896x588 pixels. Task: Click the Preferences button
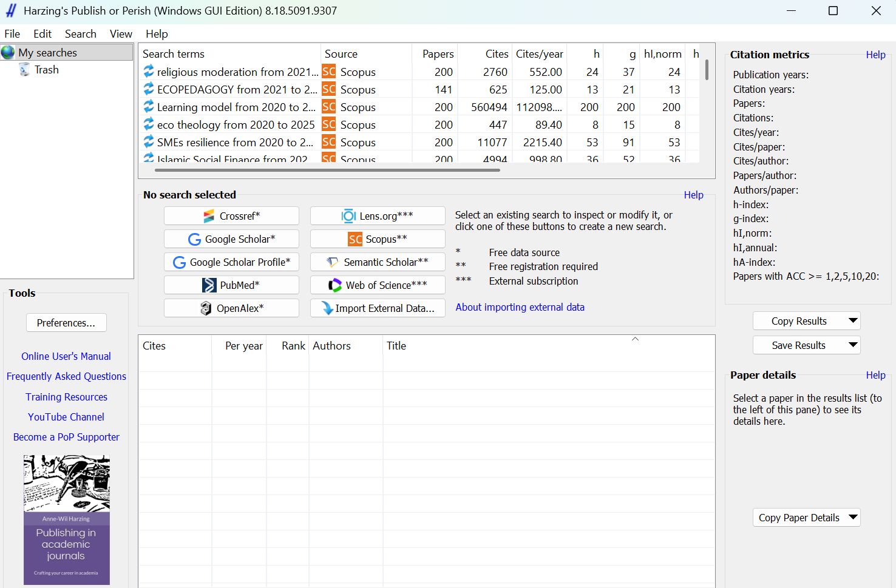point(66,323)
